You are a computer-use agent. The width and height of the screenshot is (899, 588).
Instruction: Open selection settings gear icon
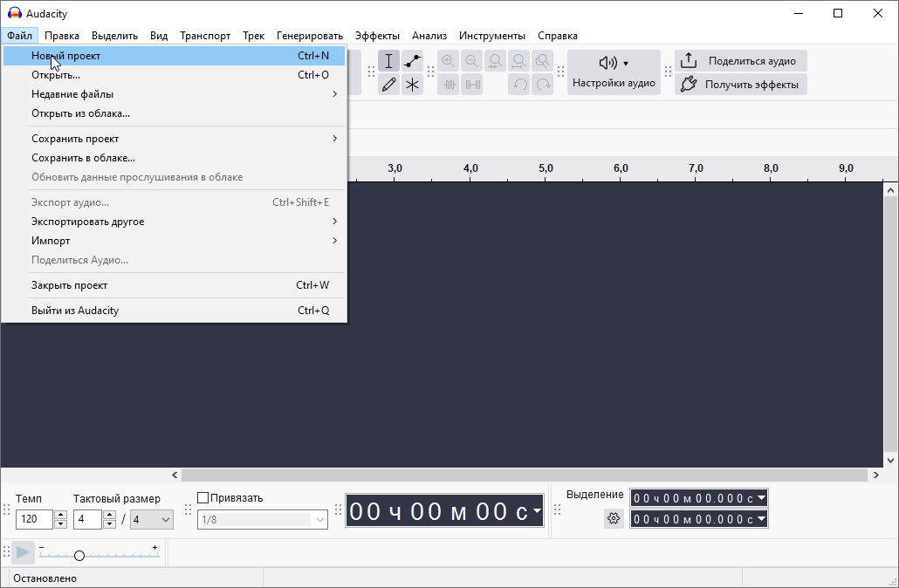coord(614,518)
